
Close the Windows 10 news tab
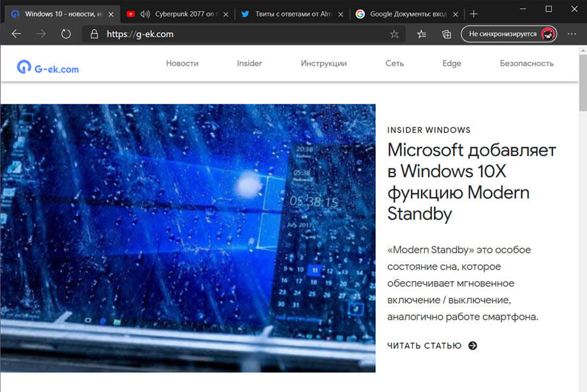pyautogui.click(x=111, y=14)
